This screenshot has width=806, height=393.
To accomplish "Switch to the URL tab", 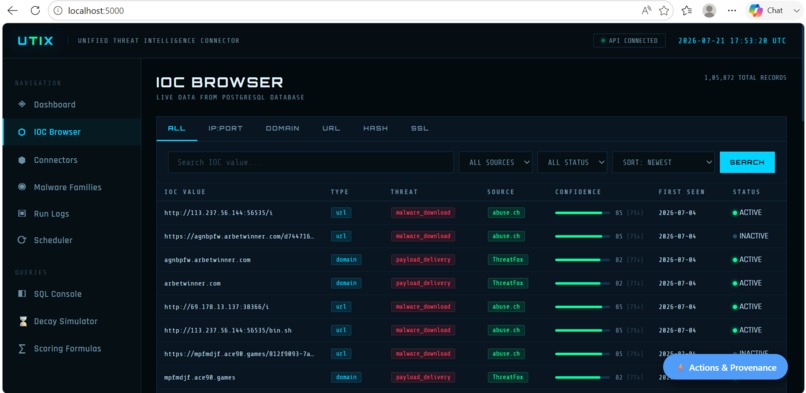I will coord(331,128).
